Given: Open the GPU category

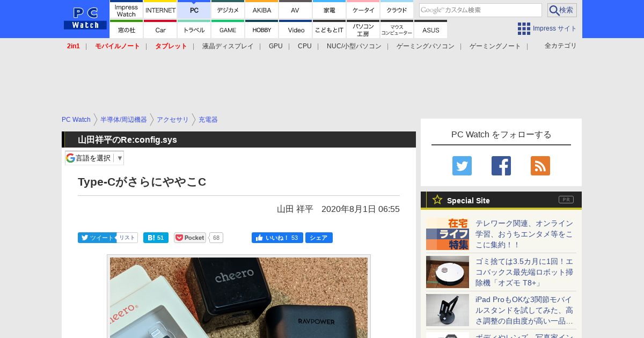Looking at the screenshot, I should click(276, 46).
